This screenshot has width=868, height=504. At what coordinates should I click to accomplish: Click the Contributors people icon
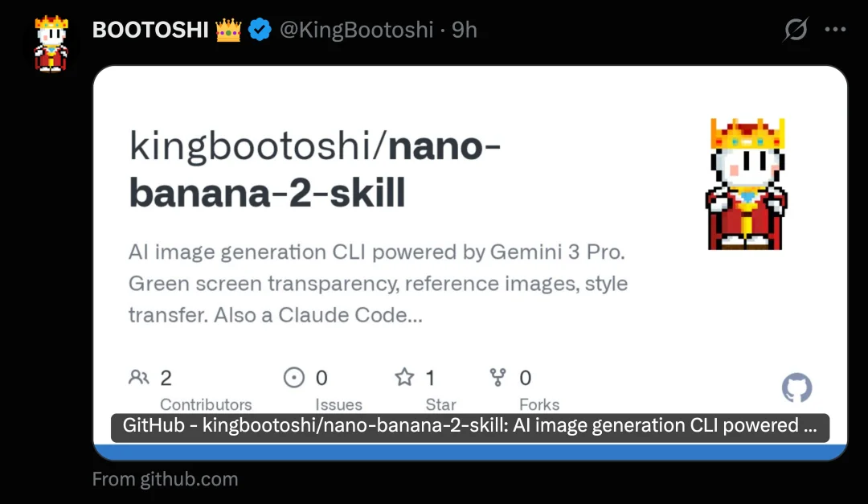pos(138,377)
